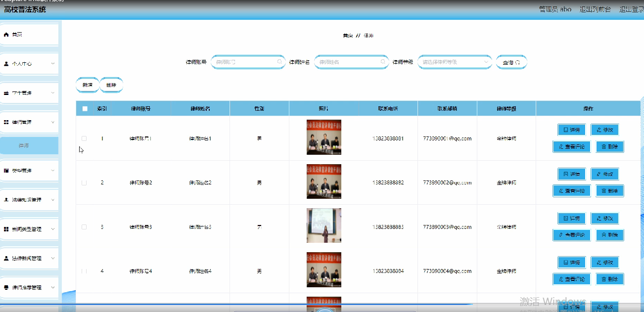Click the 律师账号1 account cell
The width and height of the screenshot is (644, 312).
pos(140,138)
